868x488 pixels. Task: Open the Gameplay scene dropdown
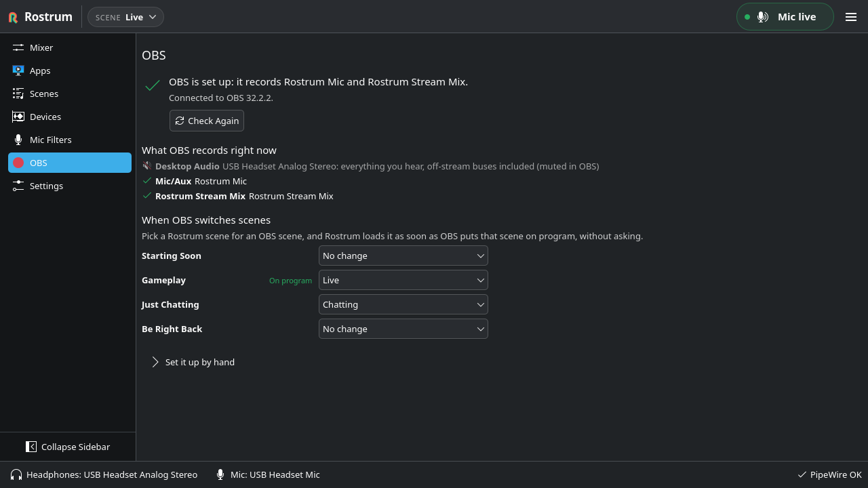click(403, 280)
